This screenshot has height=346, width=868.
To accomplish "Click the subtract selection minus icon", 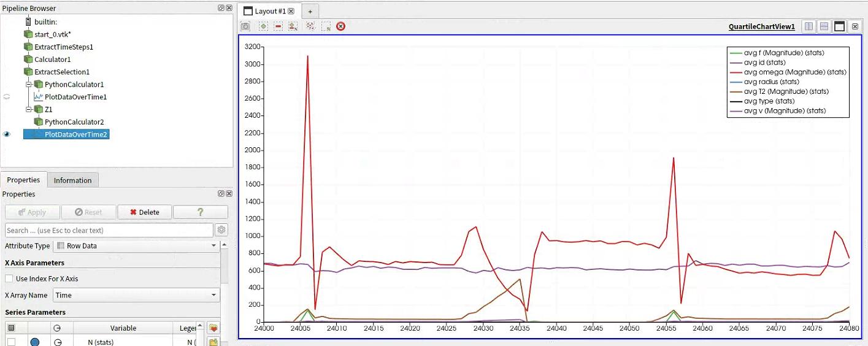I will (x=278, y=26).
